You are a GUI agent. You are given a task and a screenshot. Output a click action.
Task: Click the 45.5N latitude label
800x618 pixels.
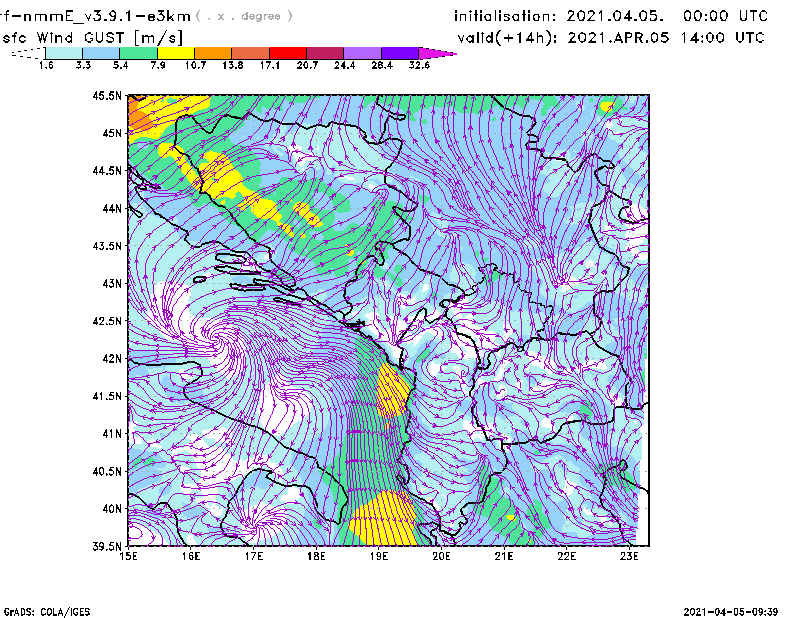tap(107, 95)
